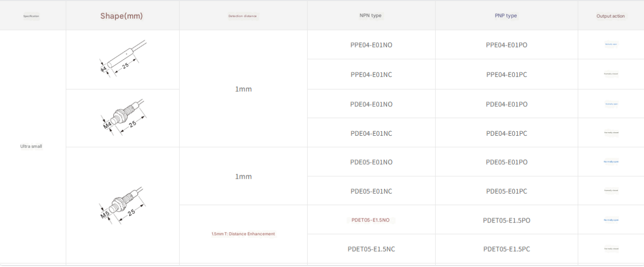Viewport: 644px width, 267px height.
Task: Click the Ultra small specification cell
Action: click(31, 146)
